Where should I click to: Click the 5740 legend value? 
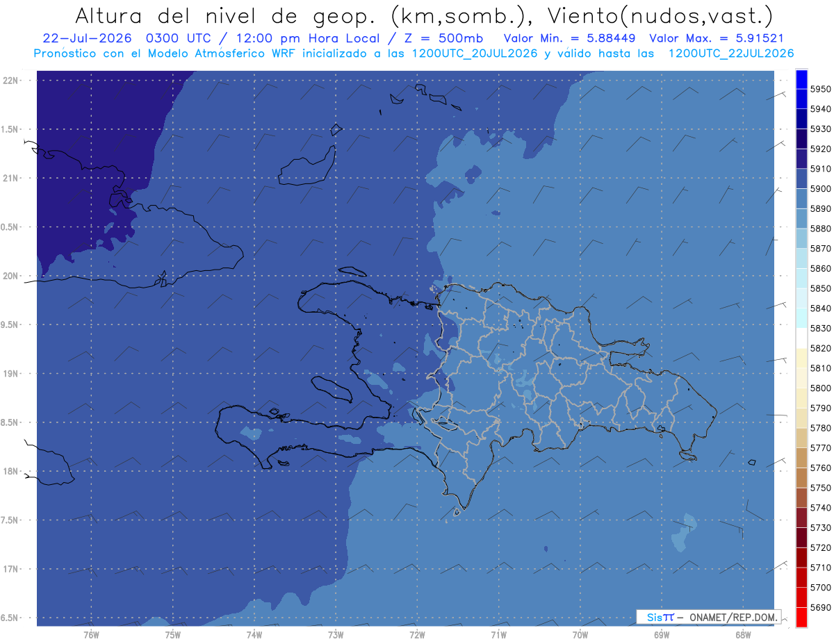coord(821,508)
